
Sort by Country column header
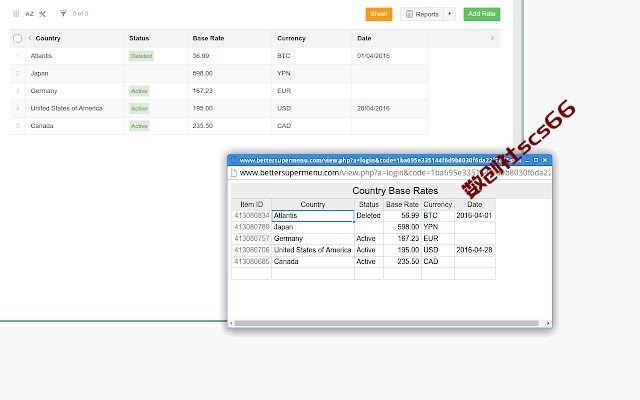[48, 38]
